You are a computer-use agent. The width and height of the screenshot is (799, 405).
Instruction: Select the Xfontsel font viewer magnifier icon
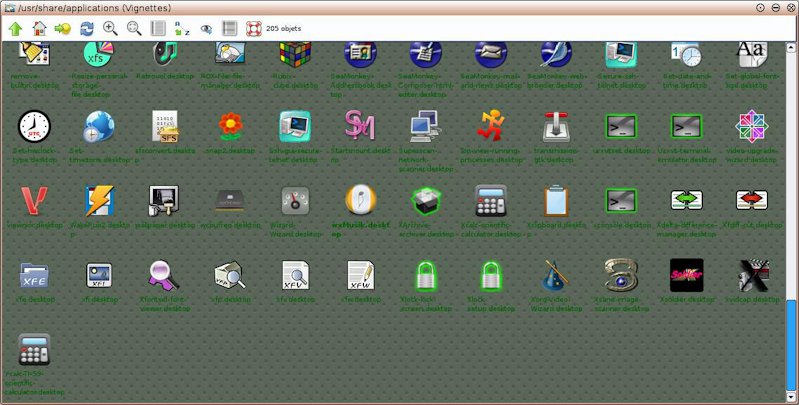click(164, 275)
